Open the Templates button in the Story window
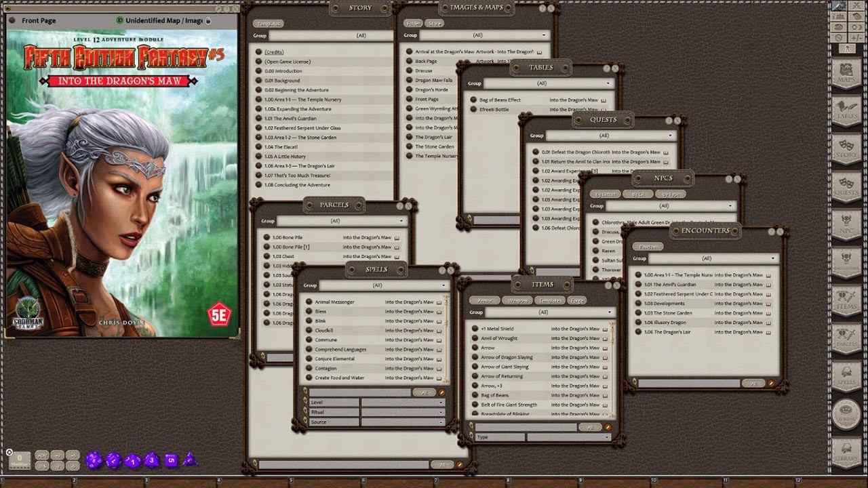This screenshot has width=868, height=488. click(x=269, y=23)
